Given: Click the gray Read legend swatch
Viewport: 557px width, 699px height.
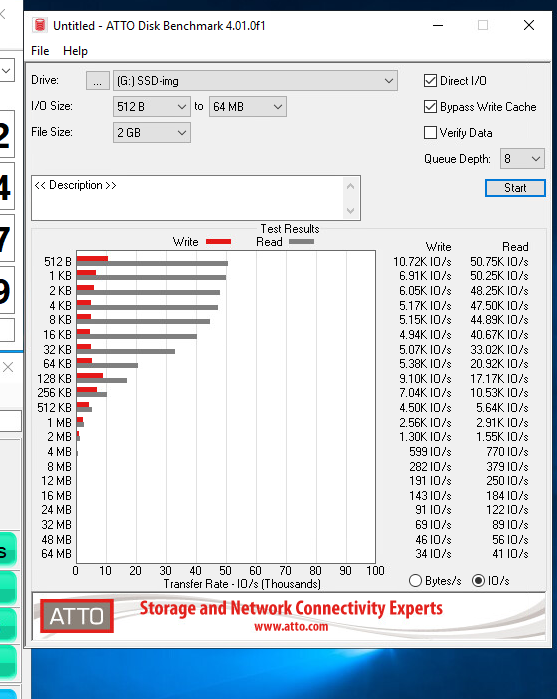Looking at the screenshot, I should point(301,242).
